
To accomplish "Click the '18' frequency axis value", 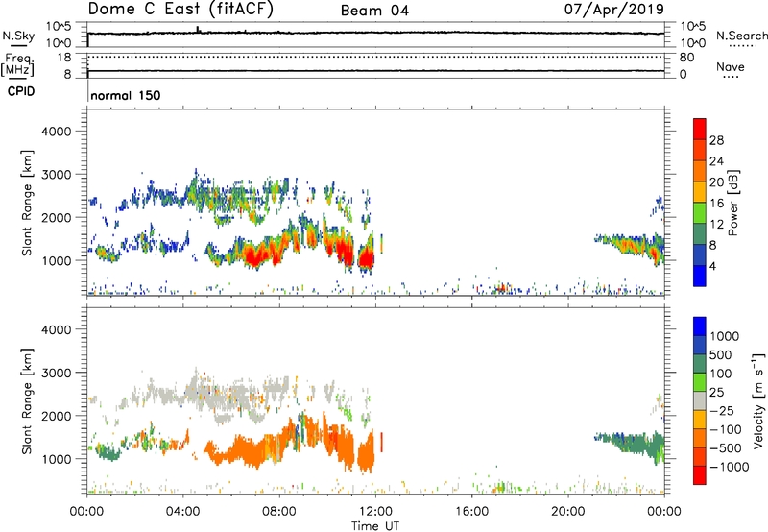I will 64,58.
